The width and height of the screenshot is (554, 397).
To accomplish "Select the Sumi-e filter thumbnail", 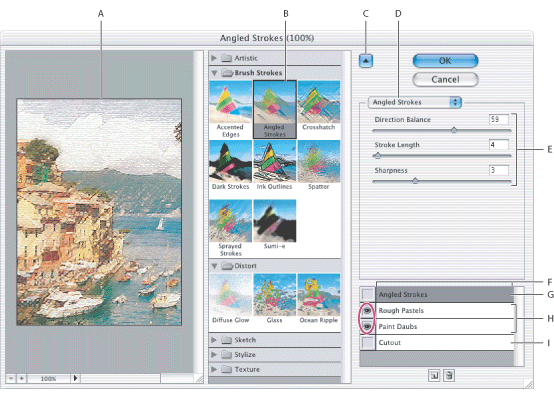I will coord(275,221).
